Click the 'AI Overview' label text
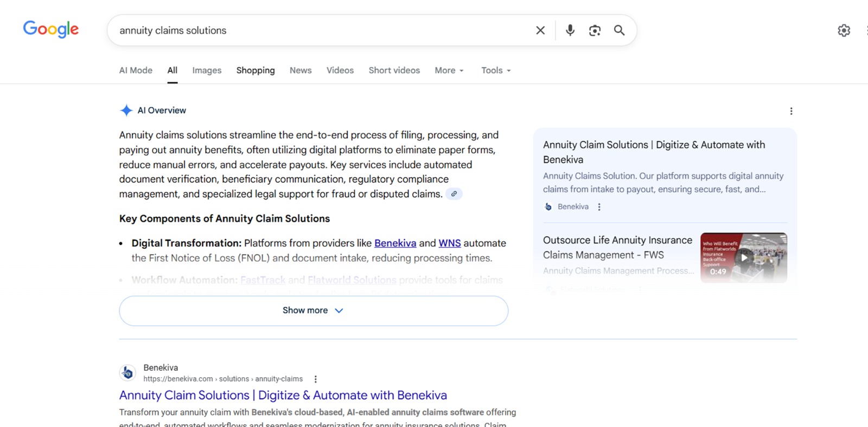Screen dimensions: 868x427 162,111
